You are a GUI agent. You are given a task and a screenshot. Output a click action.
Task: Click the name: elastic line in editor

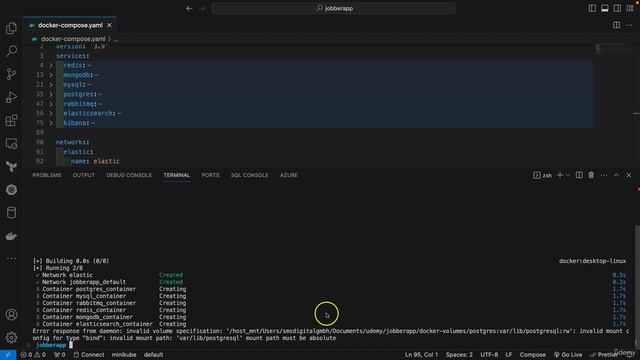95,161
